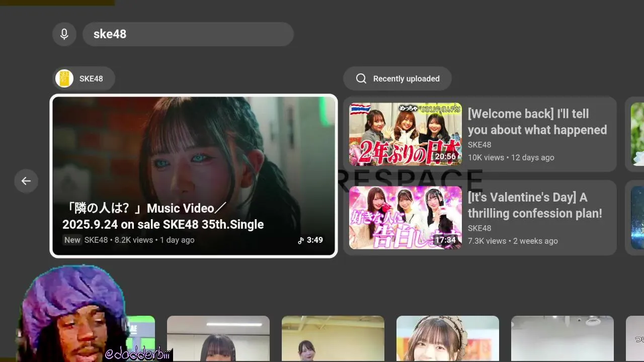
Task: Click the 20:56 duration badge
Action: [445, 156]
